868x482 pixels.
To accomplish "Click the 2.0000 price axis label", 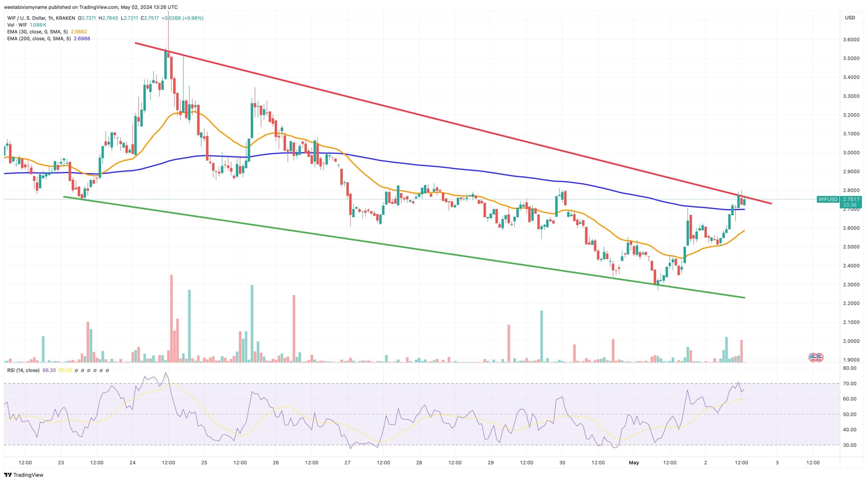I will click(x=851, y=341).
